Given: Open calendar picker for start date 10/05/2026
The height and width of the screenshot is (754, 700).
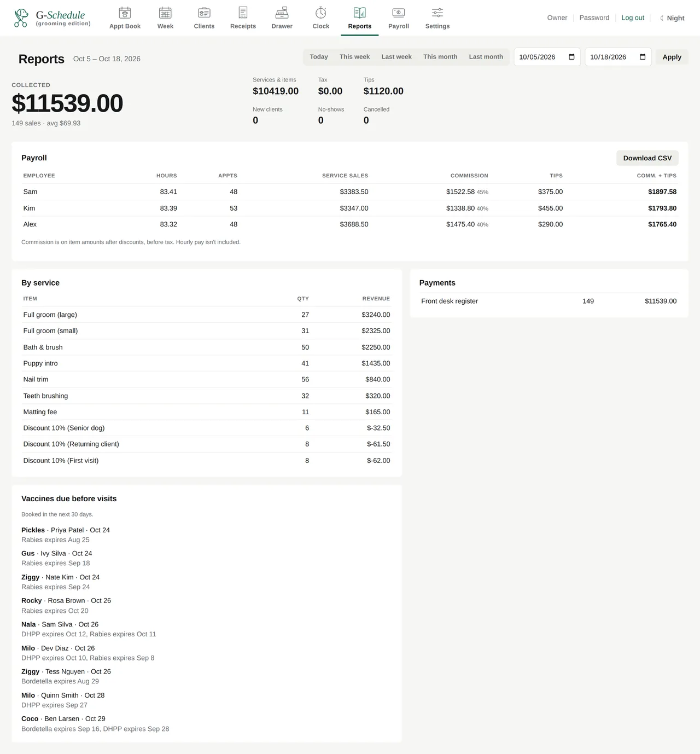Looking at the screenshot, I should pyautogui.click(x=571, y=57).
